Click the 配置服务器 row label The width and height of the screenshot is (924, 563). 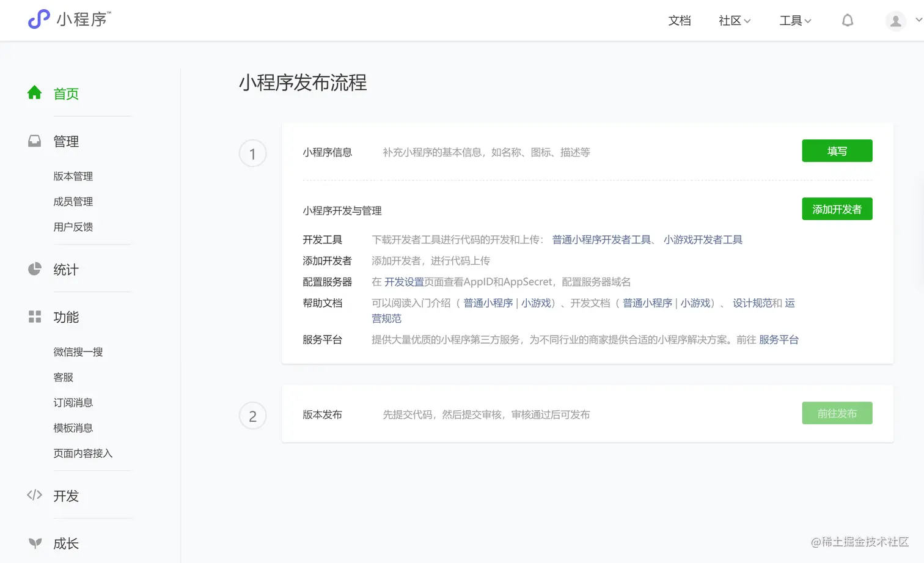pos(327,282)
